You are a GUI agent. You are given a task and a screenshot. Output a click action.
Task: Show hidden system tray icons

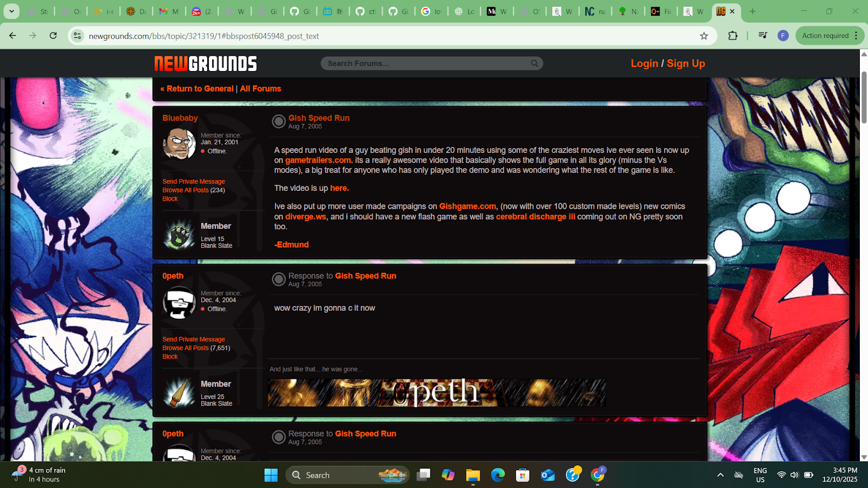pos(720,475)
